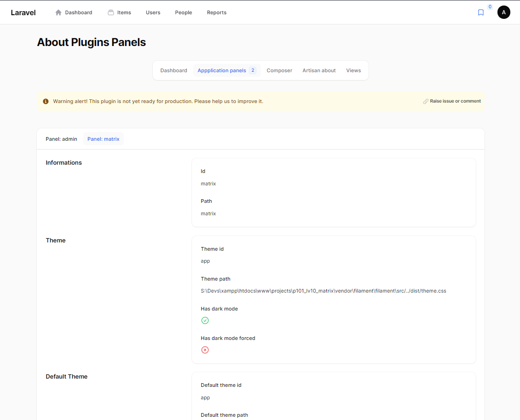This screenshot has height=420, width=520.
Task: Open People in top navigation
Action: (184, 12)
